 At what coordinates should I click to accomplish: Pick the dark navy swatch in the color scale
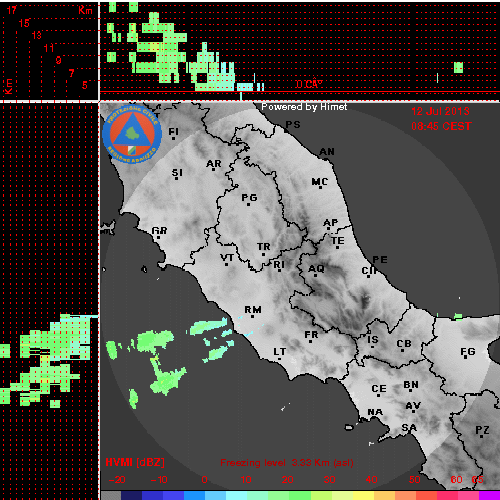click(132, 495)
